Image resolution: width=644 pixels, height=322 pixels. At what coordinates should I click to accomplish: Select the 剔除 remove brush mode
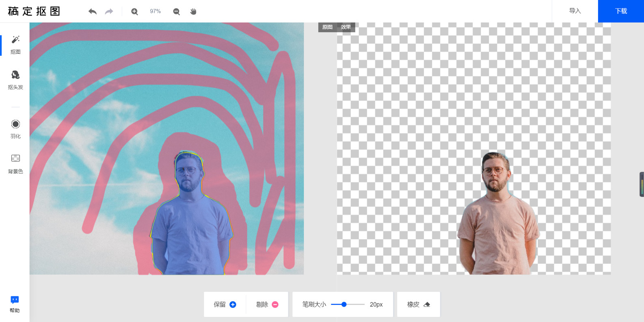(x=267, y=305)
